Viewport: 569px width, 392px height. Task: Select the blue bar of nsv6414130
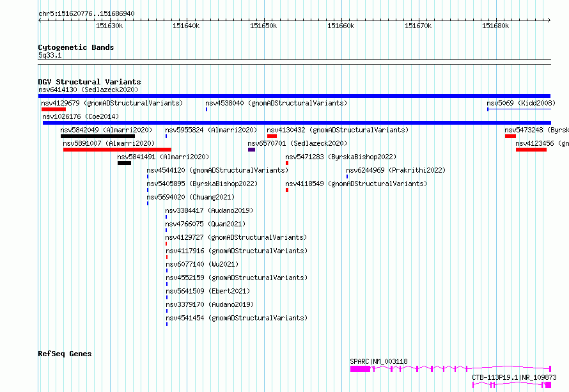[x=294, y=96]
